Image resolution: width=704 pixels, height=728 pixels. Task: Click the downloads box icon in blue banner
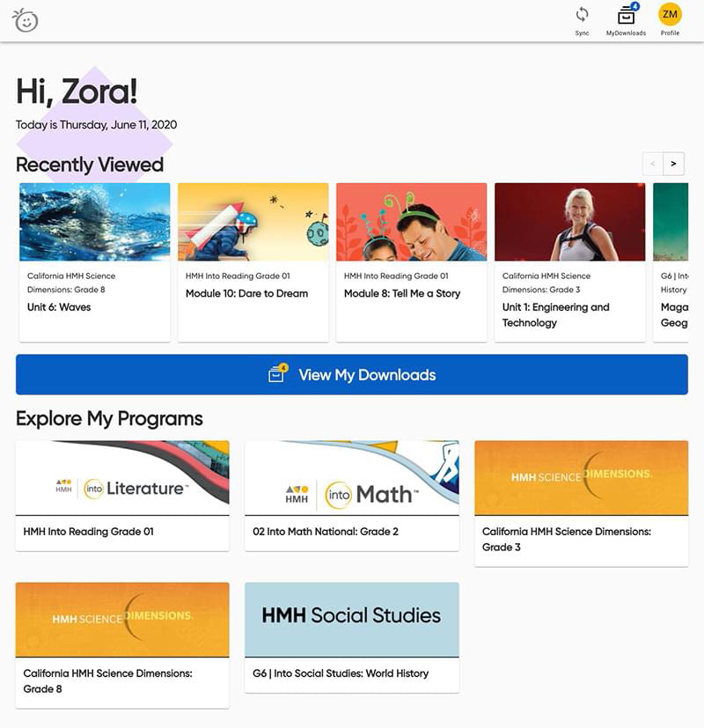click(278, 373)
